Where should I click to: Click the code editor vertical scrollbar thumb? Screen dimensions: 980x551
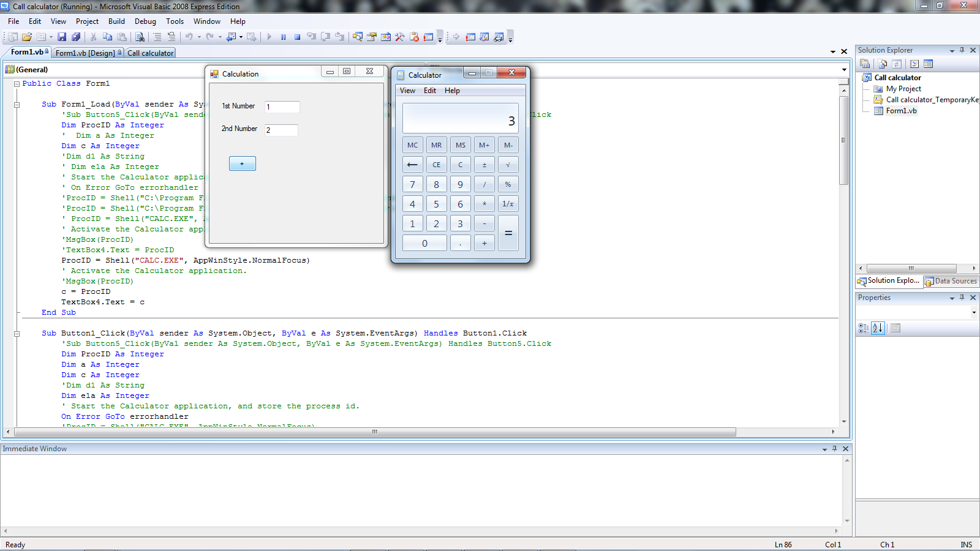click(x=843, y=140)
